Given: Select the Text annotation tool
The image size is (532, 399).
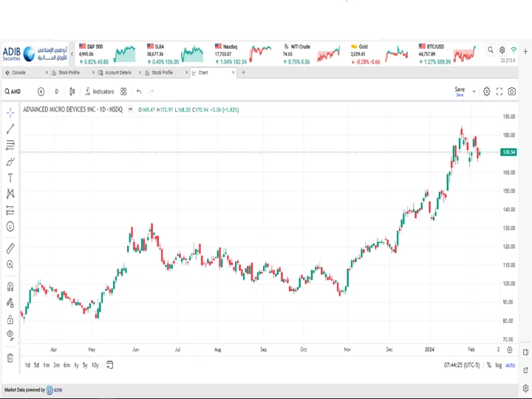Looking at the screenshot, I should (10, 178).
